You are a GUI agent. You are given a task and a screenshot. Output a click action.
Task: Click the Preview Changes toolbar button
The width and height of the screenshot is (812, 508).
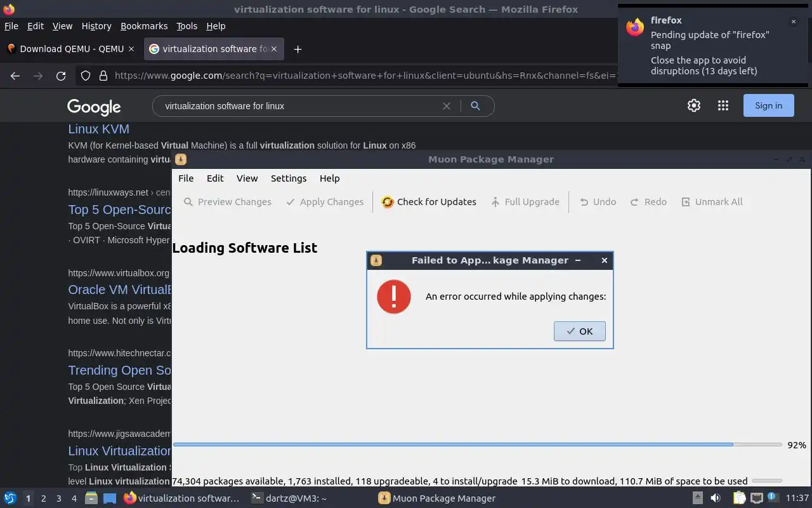click(227, 202)
